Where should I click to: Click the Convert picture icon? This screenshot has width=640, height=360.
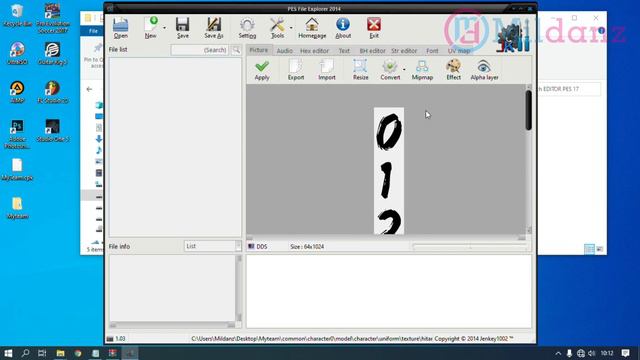[390, 70]
